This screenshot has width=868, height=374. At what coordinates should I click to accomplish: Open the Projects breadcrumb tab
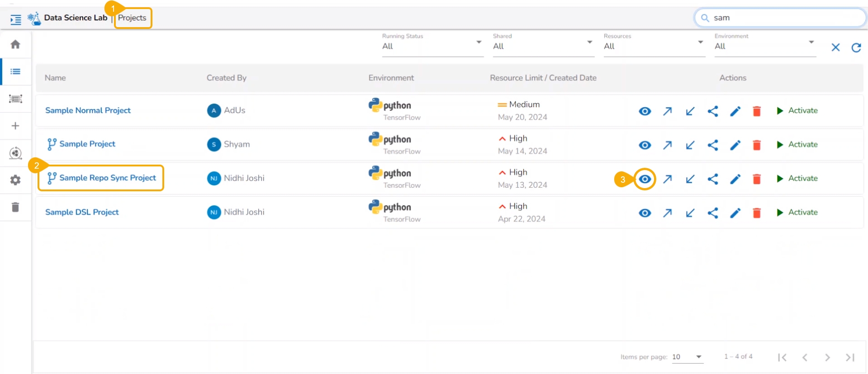pyautogui.click(x=132, y=18)
